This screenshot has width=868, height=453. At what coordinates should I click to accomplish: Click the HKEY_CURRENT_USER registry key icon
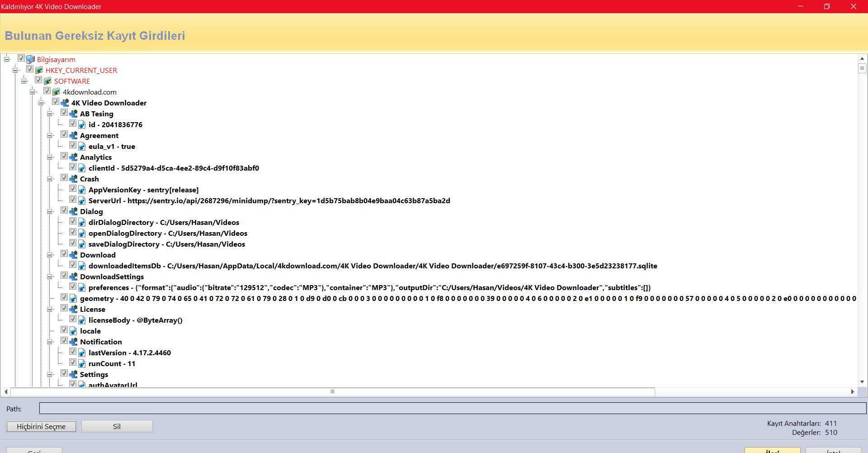coord(39,70)
